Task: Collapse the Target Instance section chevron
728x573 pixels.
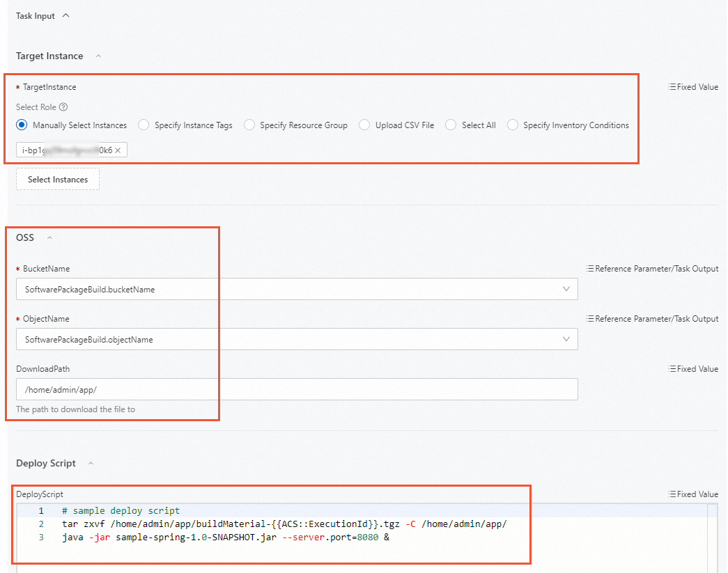Action: [98, 56]
